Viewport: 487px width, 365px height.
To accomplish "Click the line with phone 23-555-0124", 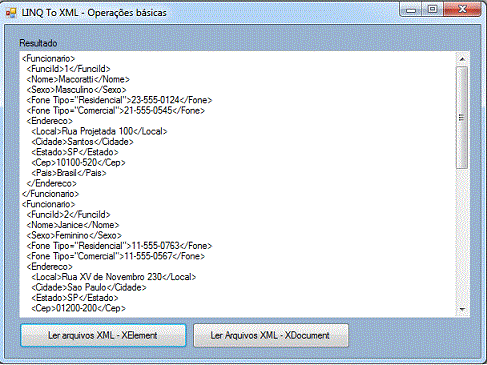I will [119, 100].
